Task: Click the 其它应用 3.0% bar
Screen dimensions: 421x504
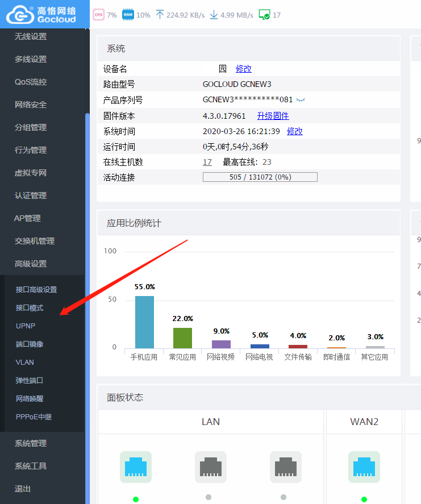Action: pyautogui.click(x=375, y=347)
